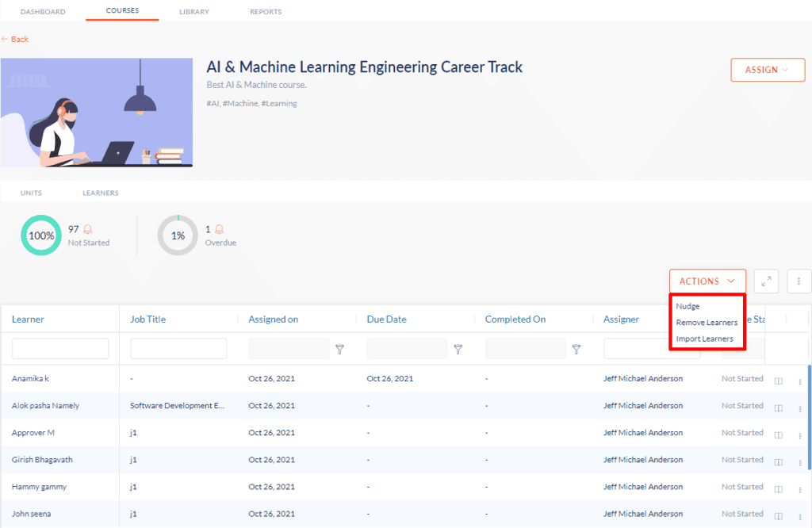Open the Due Date filter funnel icon
This screenshot has height=528, width=812.
coord(458,350)
